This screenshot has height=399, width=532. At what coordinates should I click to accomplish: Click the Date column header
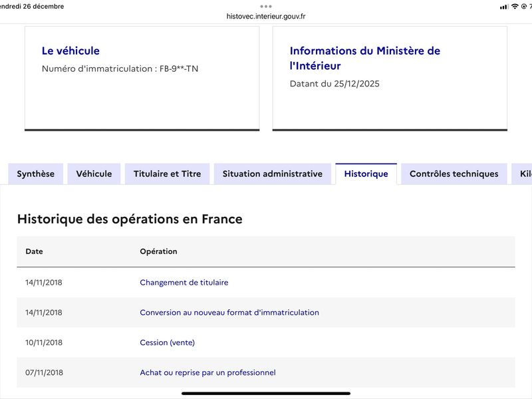[34, 251]
